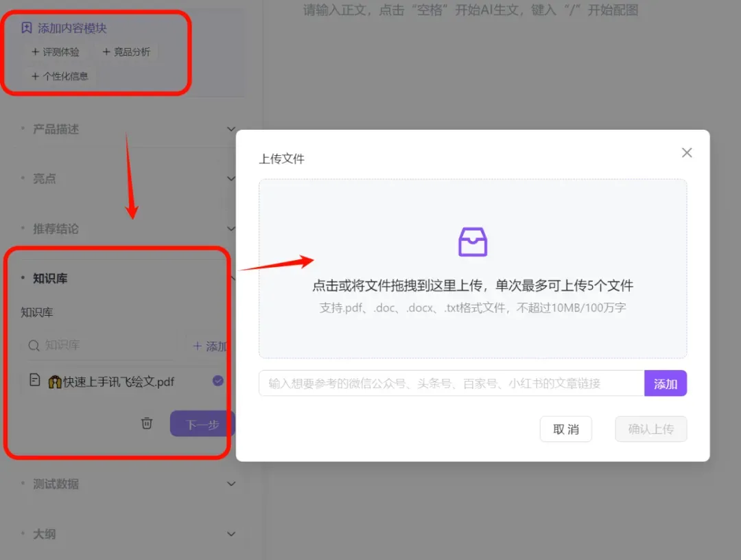This screenshot has height=560, width=741.
Task: Click the article link input field
Action: (451, 383)
